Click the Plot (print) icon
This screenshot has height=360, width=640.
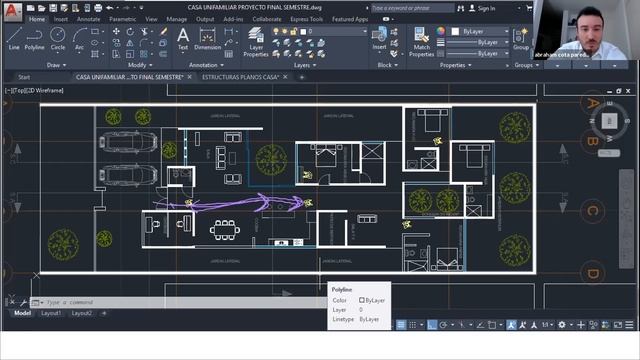pyautogui.click(x=98, y=8)
